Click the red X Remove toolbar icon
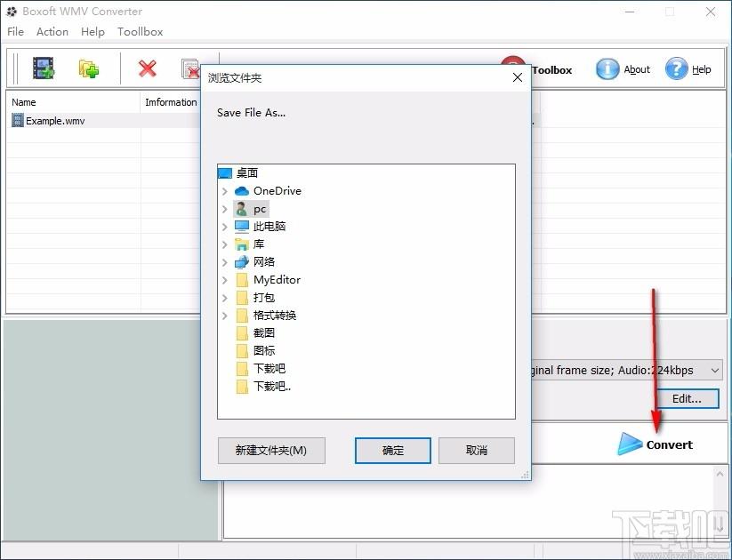Screen dimensions: 732x560 click(x=148, y=68)
